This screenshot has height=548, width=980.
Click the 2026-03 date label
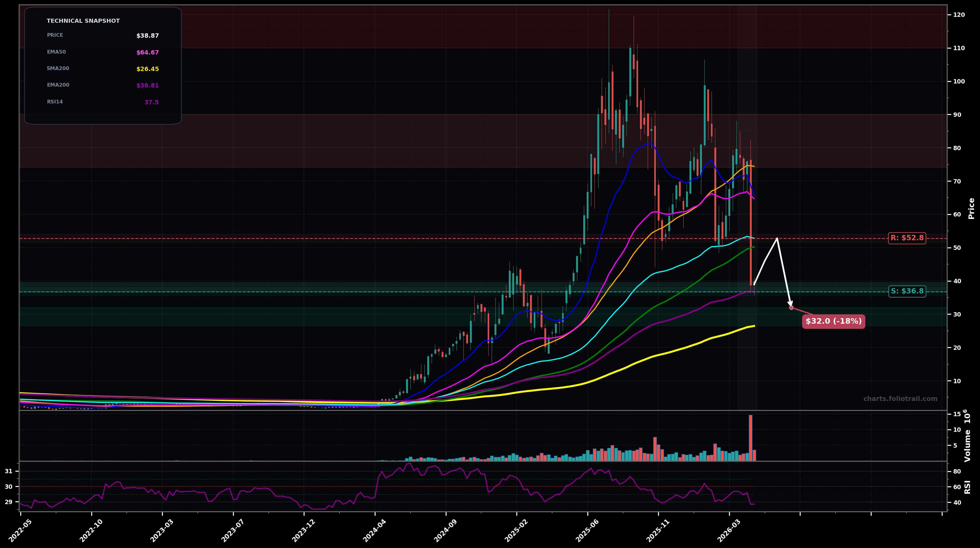[729, 530]
